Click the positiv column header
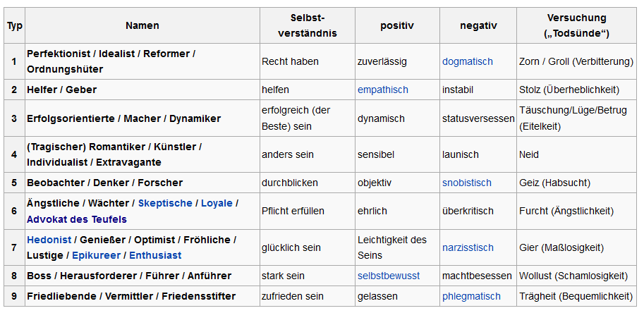This screenshot has height=313, width=644. point(398,25)
